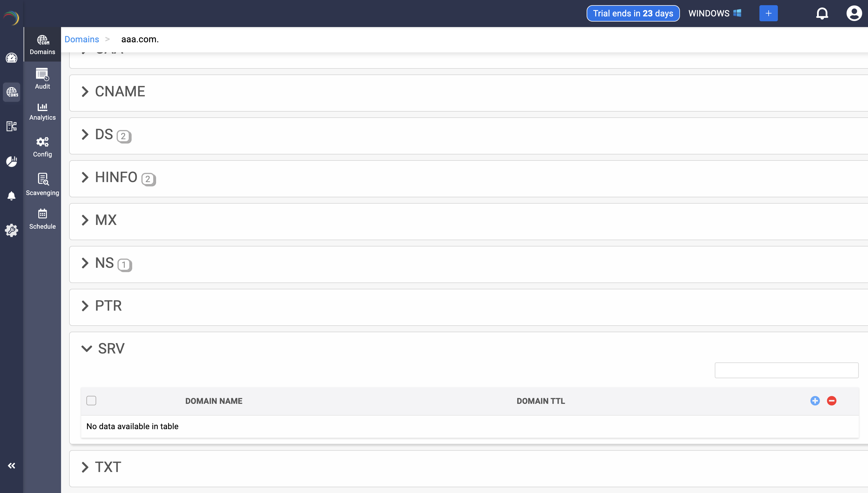Screen dimensions: 868x493
Task: Open the DNS module in left rail
Action: pos(12,92)
